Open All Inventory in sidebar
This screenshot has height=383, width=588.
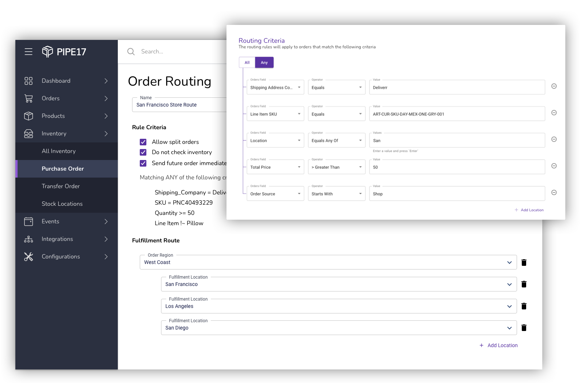(67, 151)
